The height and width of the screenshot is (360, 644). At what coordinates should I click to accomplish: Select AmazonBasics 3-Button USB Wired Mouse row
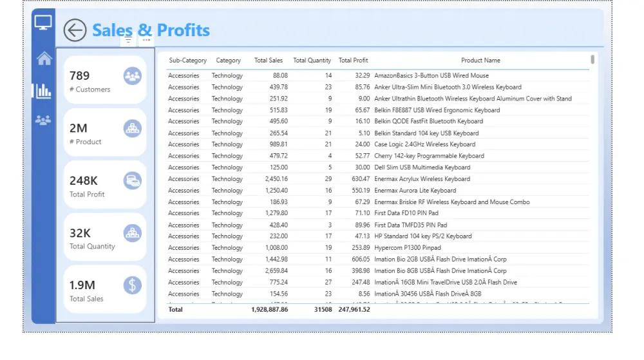[x=378, y=75]
